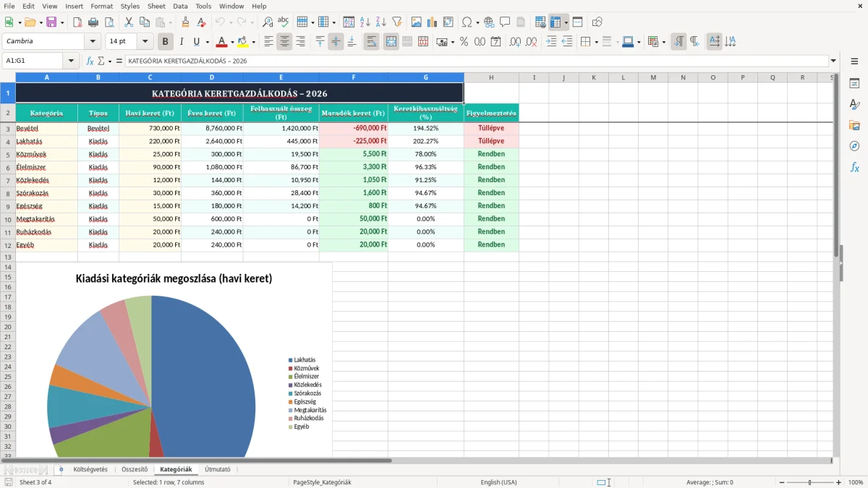Open the Data menu
This screenshot has width=868, height=488.
coord(180,6)
